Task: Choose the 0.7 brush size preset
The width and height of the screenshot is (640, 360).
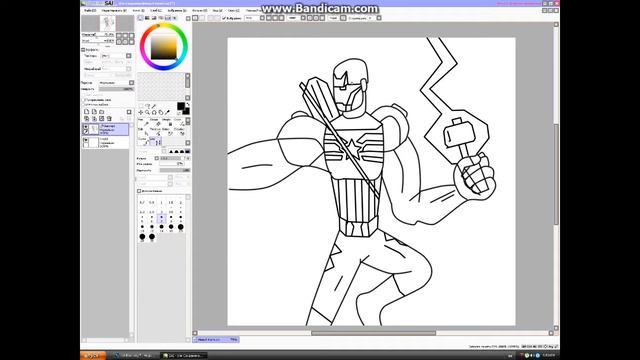Action: [142, 202]
